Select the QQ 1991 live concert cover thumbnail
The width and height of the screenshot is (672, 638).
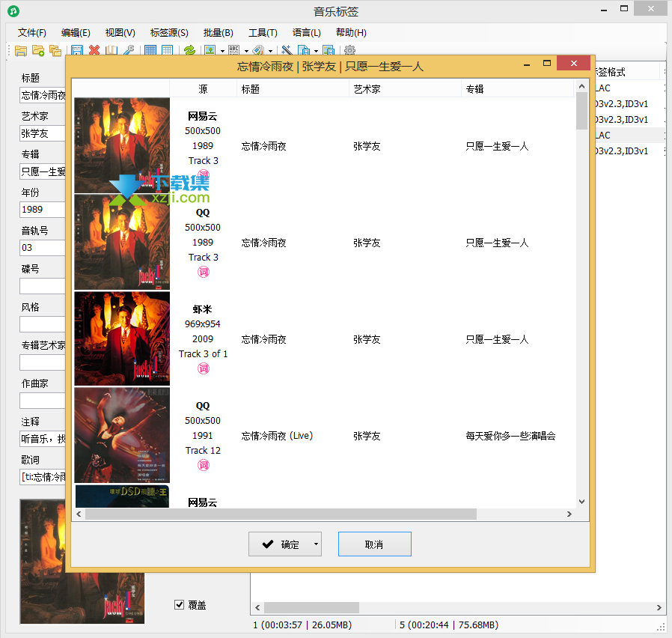click(122, 435)
